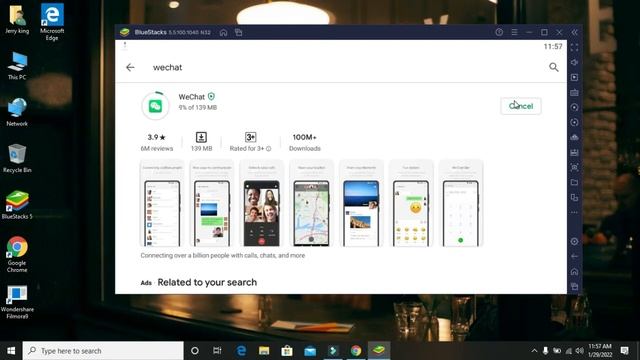The width and height of the screenshot is (640, 360).
Task: Show more BlueStacks sidebar tools
Action: pyautogui.click(x=574, y=212)
